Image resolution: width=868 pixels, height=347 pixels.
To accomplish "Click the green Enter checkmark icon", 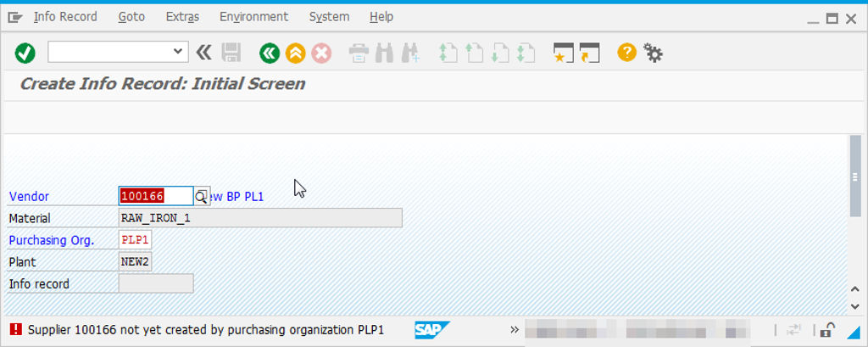I will (25, 53).
